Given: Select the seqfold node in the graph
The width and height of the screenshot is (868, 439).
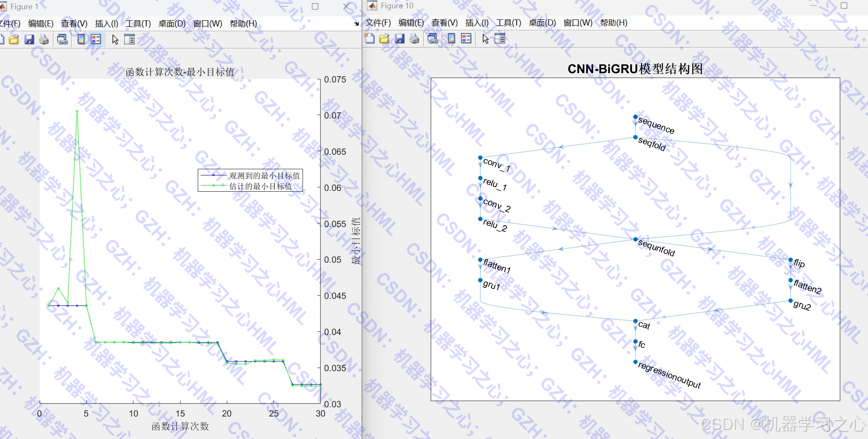Looking at the screenshot, I should (x=635, y=137).
